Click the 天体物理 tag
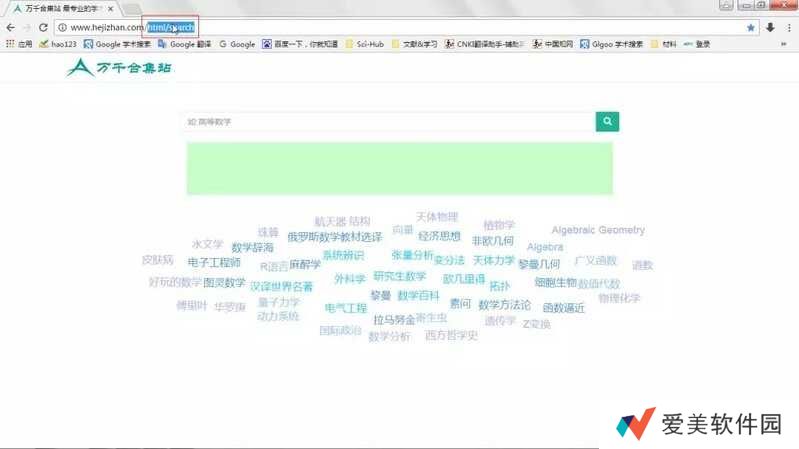Screen dimensions: 799x449 tap(437, 217)
